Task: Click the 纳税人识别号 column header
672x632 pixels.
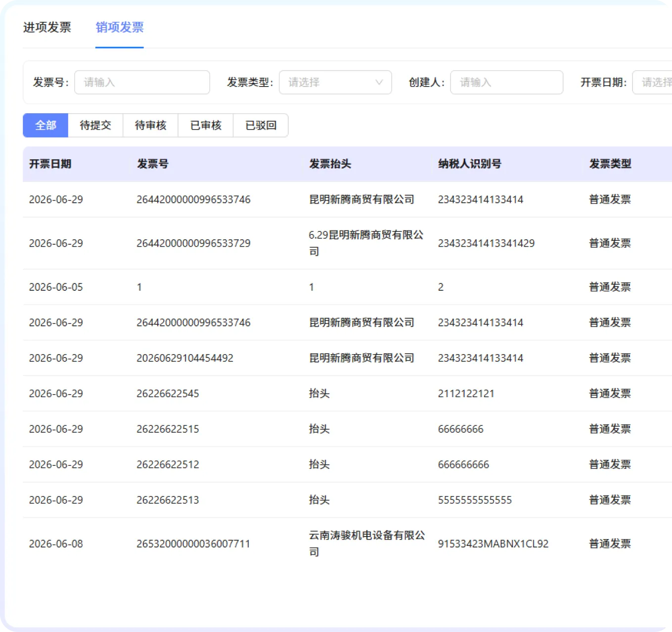Action: [470, 164]
